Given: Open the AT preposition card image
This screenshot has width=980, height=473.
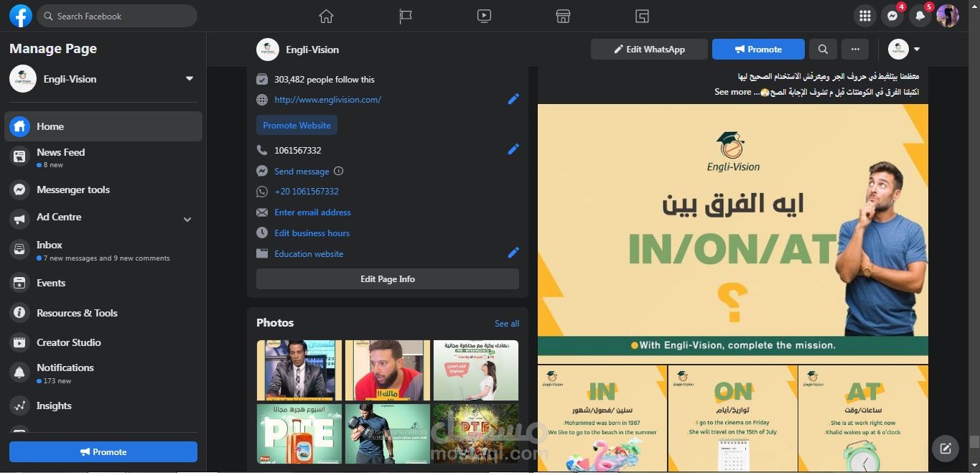Looking at the screenshot, I should (x=863, y=418).
